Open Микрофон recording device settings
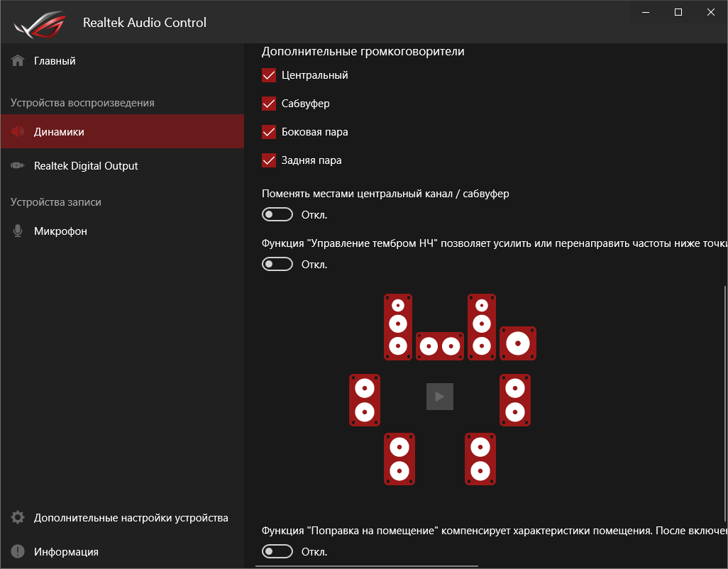The height and width of the screenshot is (569, 728). pyautogui.click(x=60, y=231)
